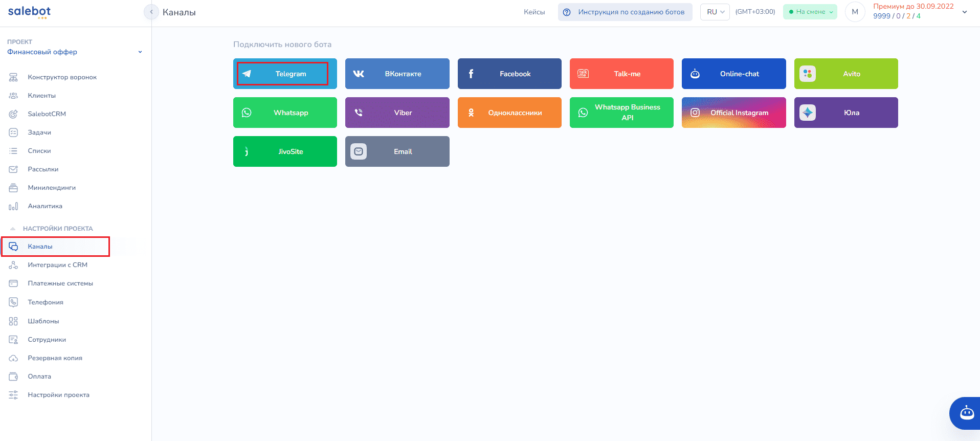Open the floating chatbot helper icon
This screenshot has width=980, height=441.
pyautogui.click(x=967, y=413)
